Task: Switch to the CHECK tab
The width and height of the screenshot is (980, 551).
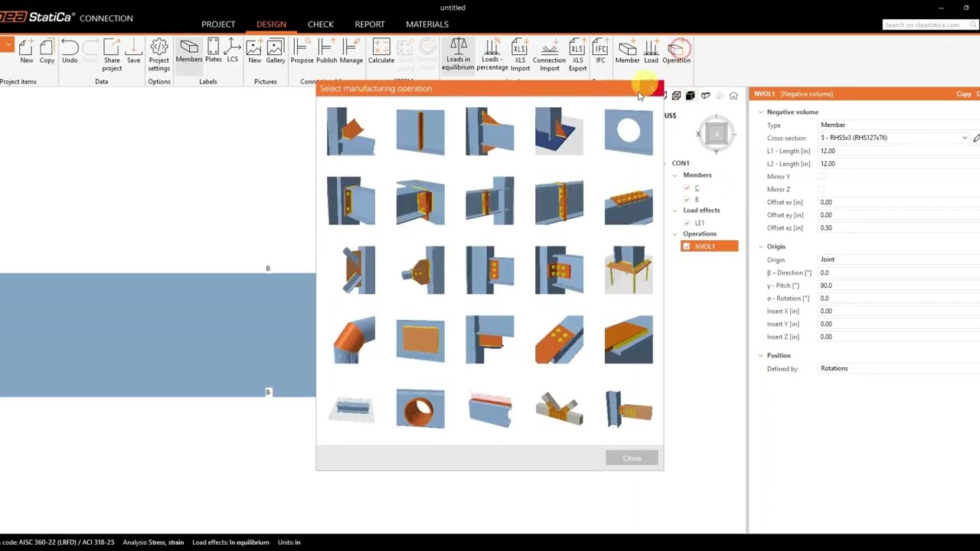Action: [320, 24]
